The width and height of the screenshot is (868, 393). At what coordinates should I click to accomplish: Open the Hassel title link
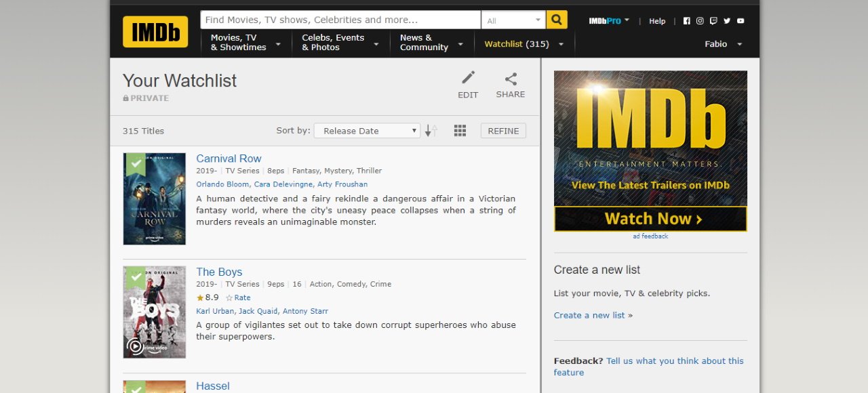[x=213, y=386]
